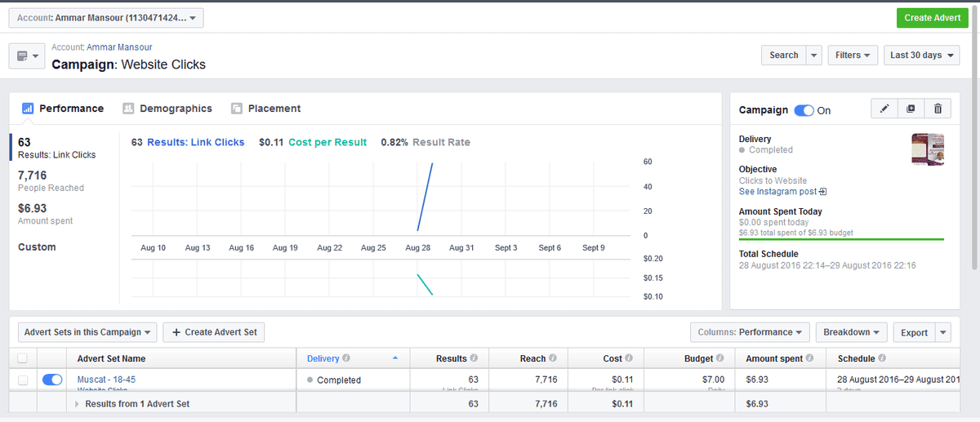Turn off the Campaign On toggle
The image size is (980, 422).
[804, 110]
